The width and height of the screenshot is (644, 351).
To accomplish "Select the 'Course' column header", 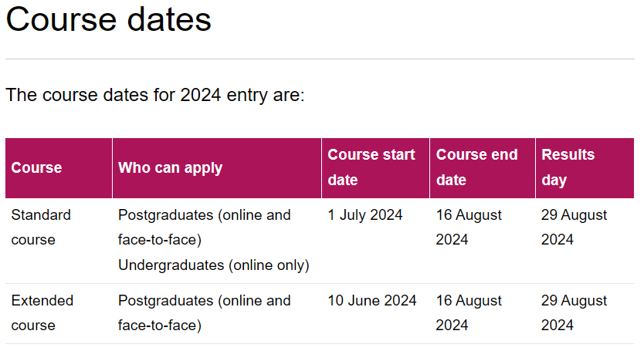I will point(59,168).
